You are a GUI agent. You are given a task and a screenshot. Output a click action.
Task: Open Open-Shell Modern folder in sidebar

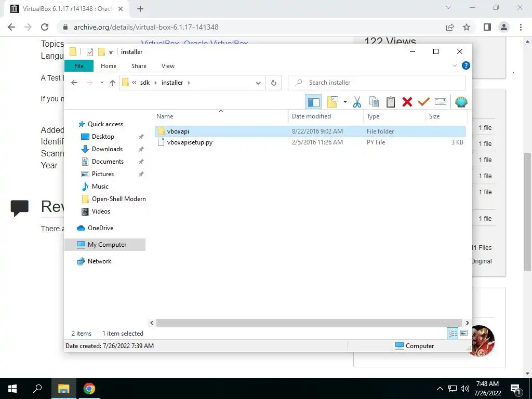[119, 199]
